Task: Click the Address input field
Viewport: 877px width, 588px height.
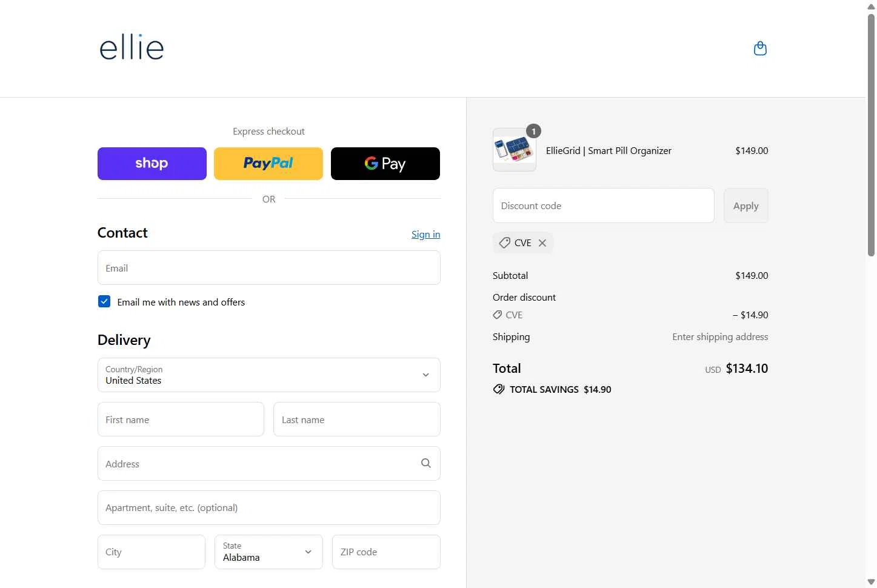Action: pos(269,464)
